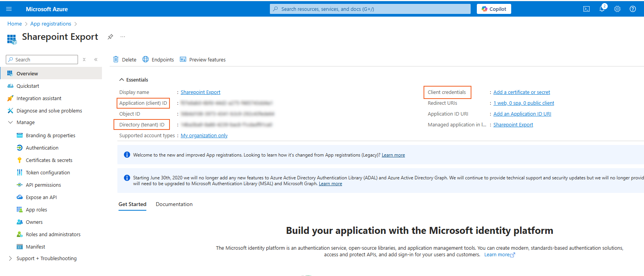The image size is (644, 276).
Task: Open the notifications bell icon
Action: tap(602, 9)
